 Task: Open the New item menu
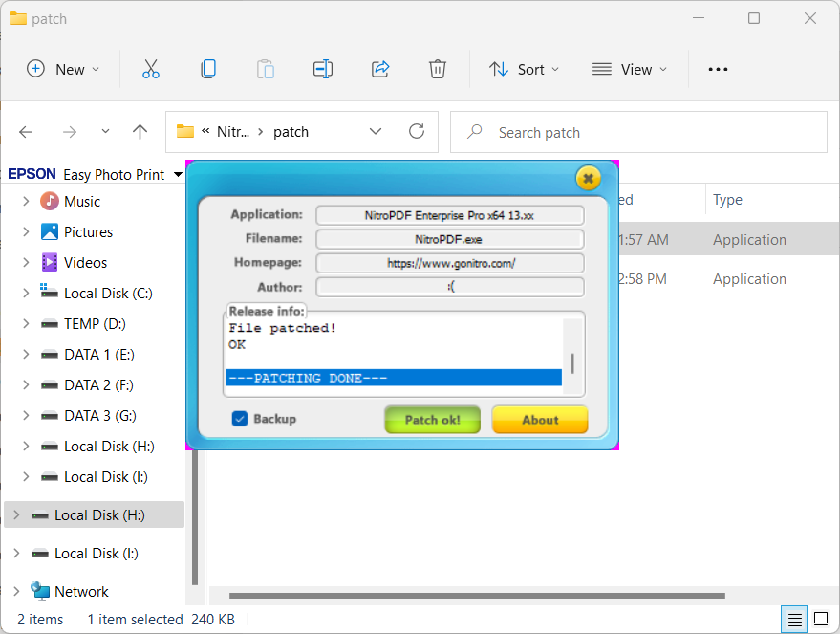[x=63, y=69]
